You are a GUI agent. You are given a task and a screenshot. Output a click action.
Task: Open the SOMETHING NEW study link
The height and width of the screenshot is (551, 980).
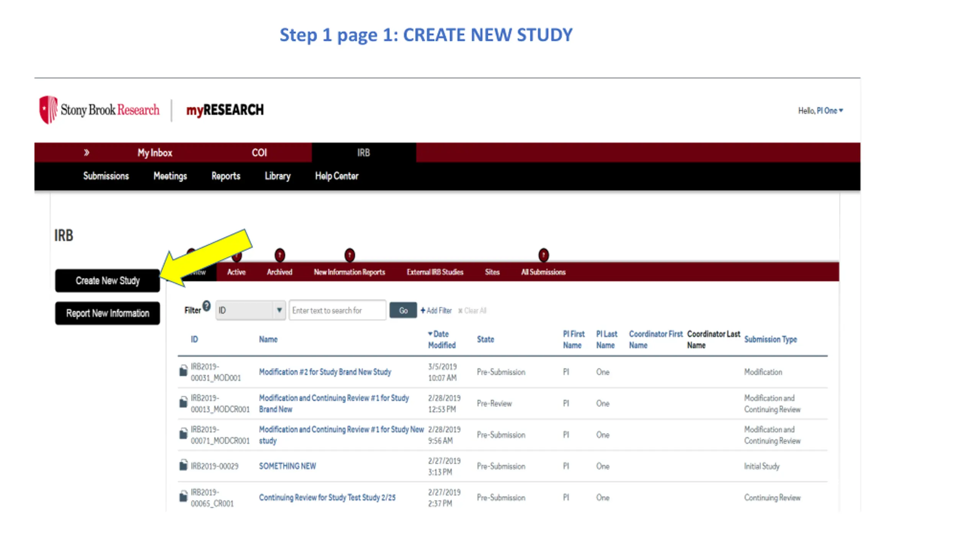pyautogui.click(x=287, y=466)
